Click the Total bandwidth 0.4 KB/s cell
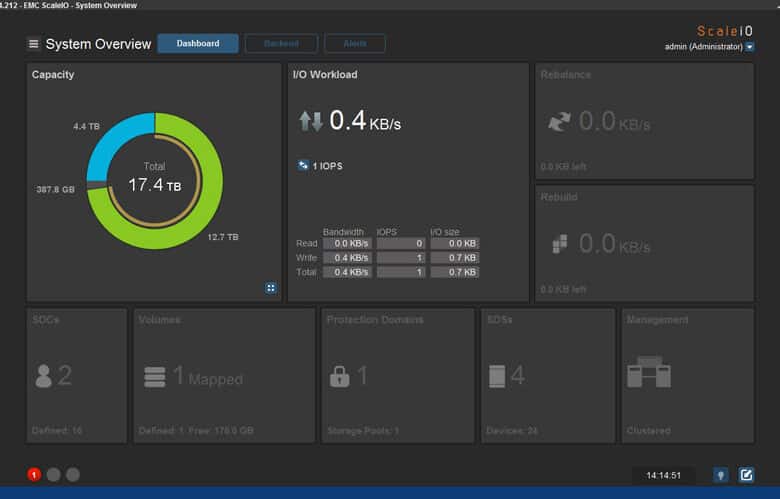This screenshot has width=780, height=499. (347, 272)
